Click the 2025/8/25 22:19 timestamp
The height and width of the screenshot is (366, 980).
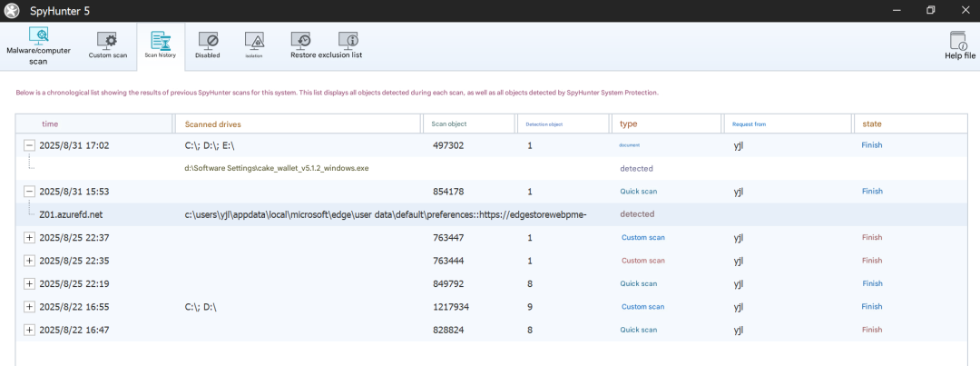(x=74, y=284)
